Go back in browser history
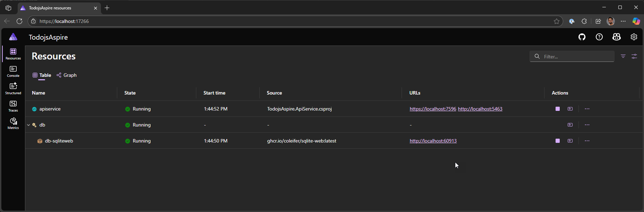 (x=7, y=21)
